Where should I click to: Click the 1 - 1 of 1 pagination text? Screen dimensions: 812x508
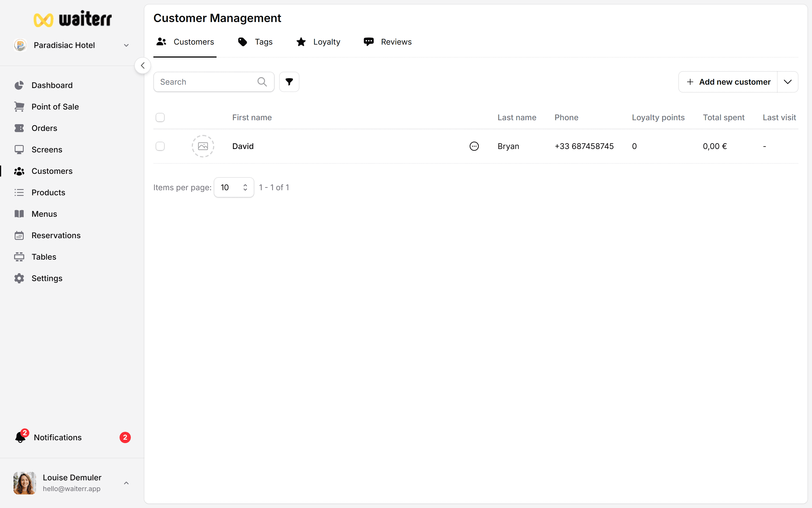[x=274, y=187]
